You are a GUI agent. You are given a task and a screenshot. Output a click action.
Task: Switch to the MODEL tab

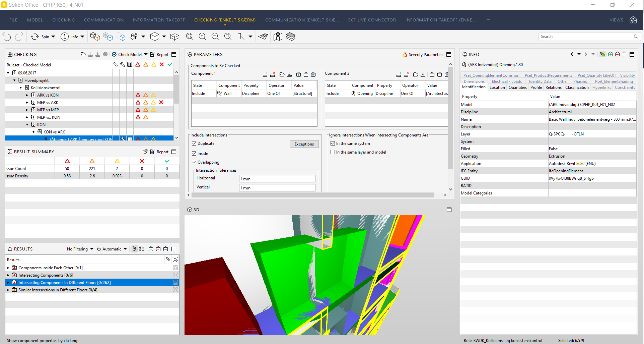pyautogui.click(x=35, y=20)
